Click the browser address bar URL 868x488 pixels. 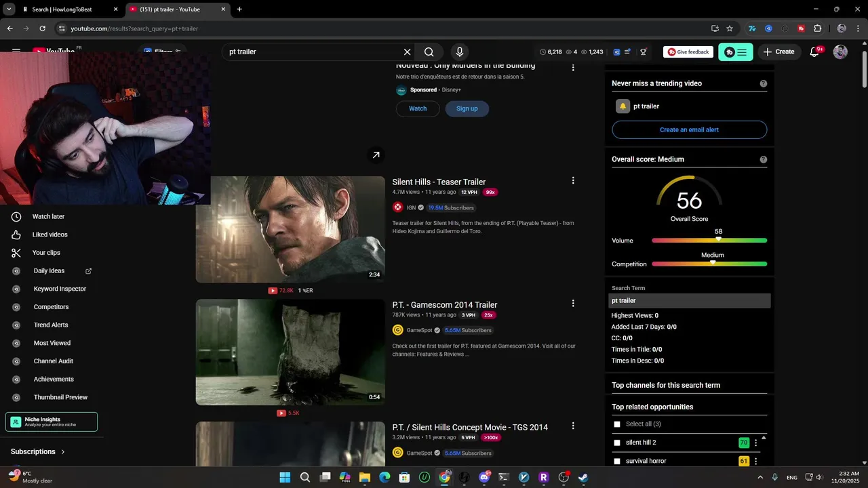[x=134, y=28]
